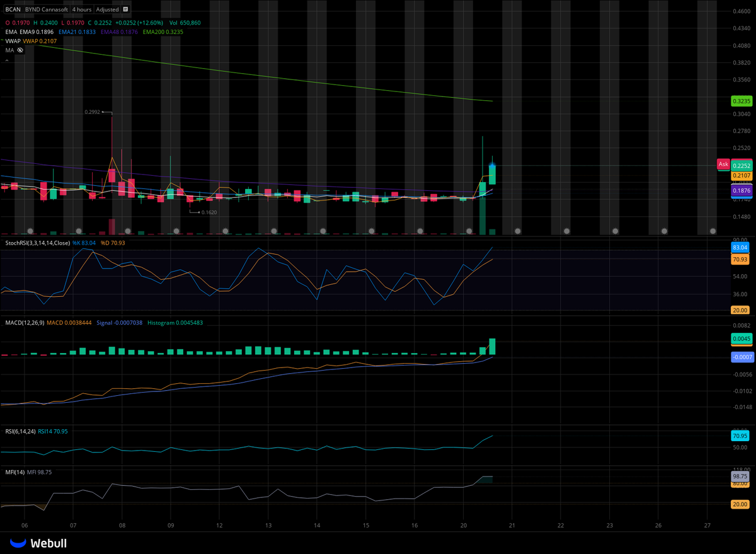Click the 98.75 MFI axis tag
The width and height of the screenshot is (756, 554).
click(x=740, y=476)
